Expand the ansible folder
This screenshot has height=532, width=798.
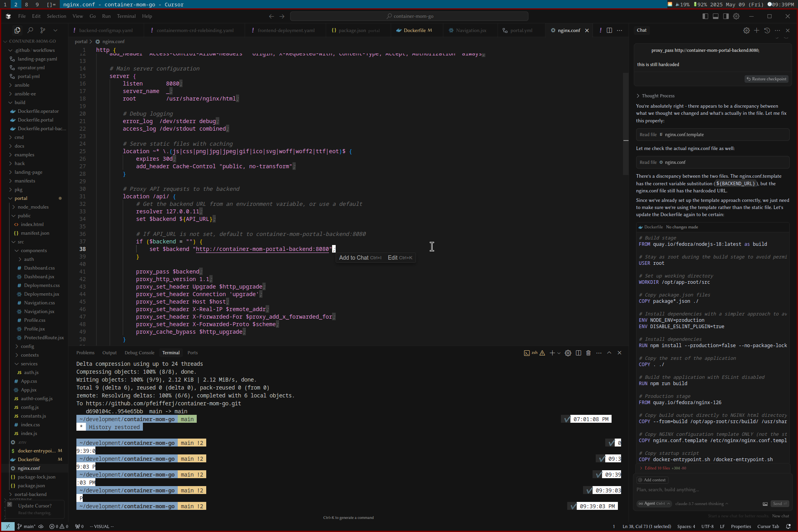pos(22,85)
